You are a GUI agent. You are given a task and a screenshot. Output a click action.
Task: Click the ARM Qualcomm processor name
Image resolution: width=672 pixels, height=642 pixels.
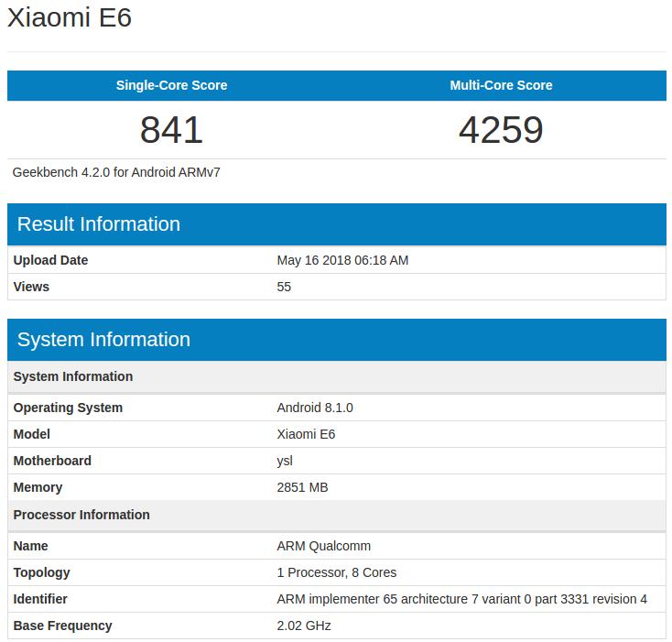pos(323,546)
